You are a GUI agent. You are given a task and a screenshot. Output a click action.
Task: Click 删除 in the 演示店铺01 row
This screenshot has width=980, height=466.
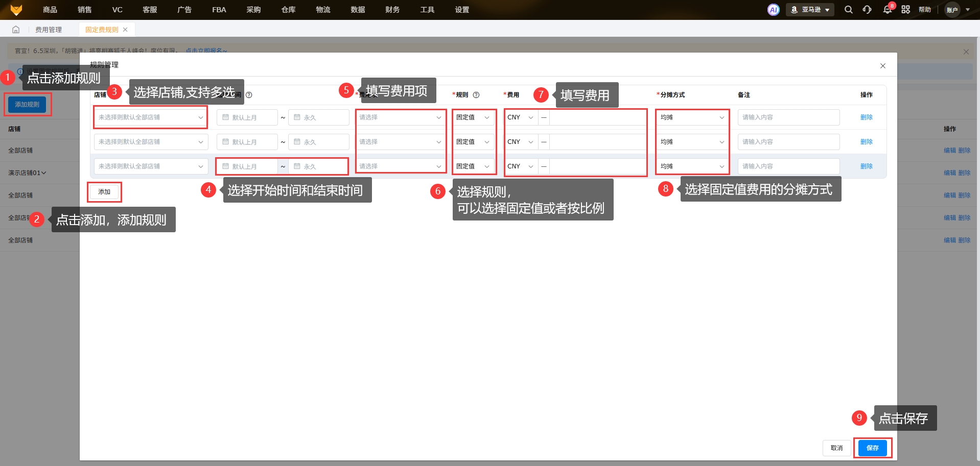coord(964,173)
